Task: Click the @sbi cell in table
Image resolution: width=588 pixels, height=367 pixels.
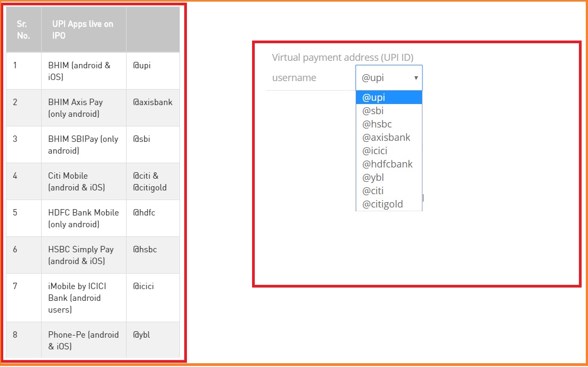Action: pos(153,145)
